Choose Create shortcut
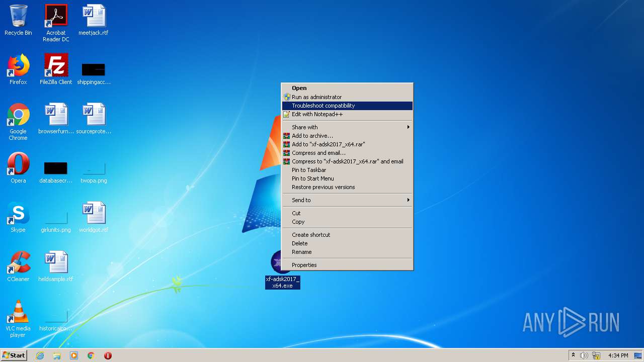The width and height of the screenshot is (644, 362). [348, 235]
